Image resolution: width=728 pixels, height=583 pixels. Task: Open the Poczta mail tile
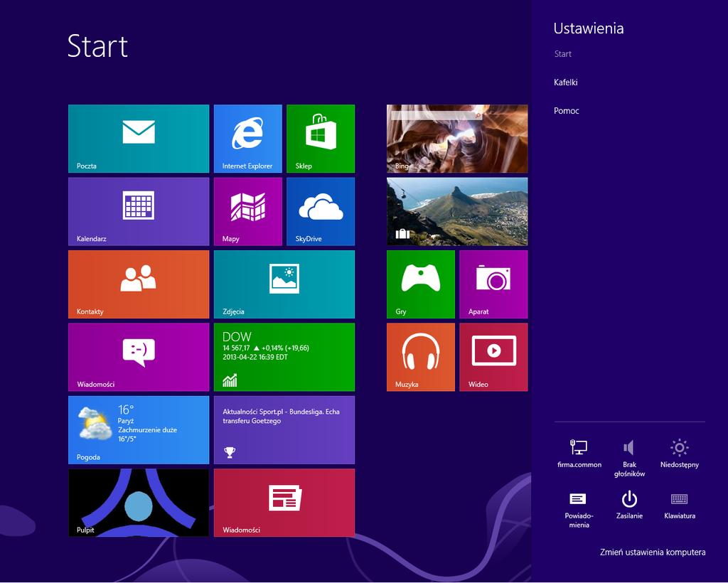click(x=139, y=139)
